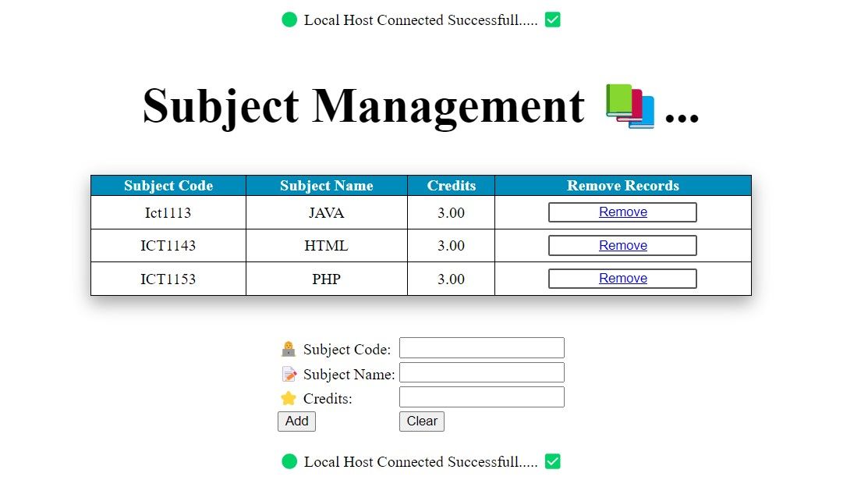Remove the HTML subject record
Viewport: 868px width, 498px height.
click(x=622, y=245)
